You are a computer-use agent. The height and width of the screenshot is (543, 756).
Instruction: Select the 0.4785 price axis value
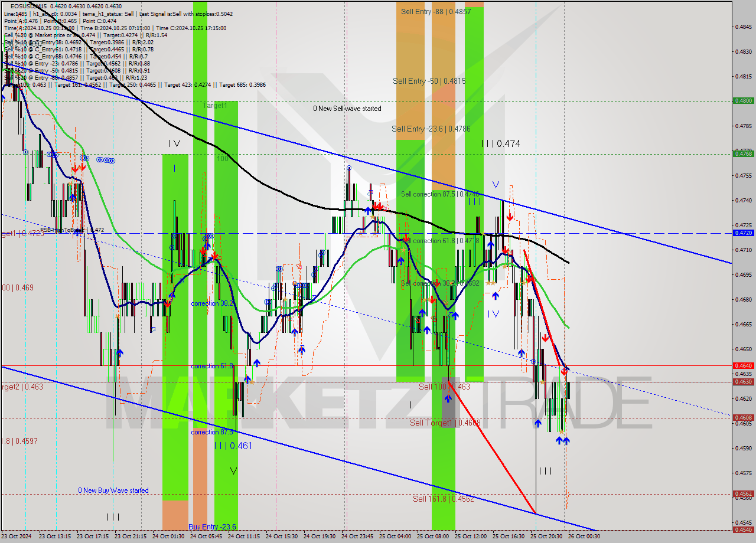[743, 126]
